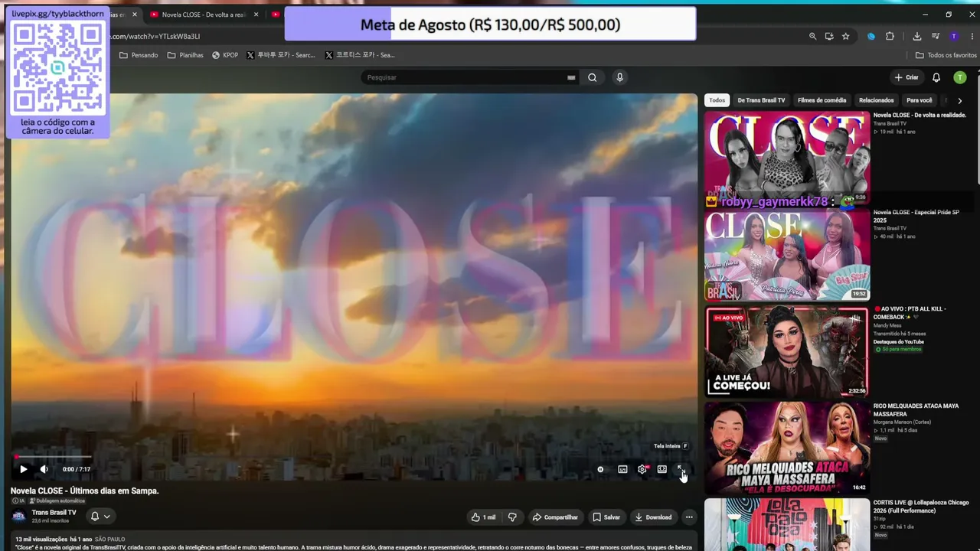Like the video with 1 mil likes
The height and width of the screenshot is (551, 980).
[x=483, y=517]
